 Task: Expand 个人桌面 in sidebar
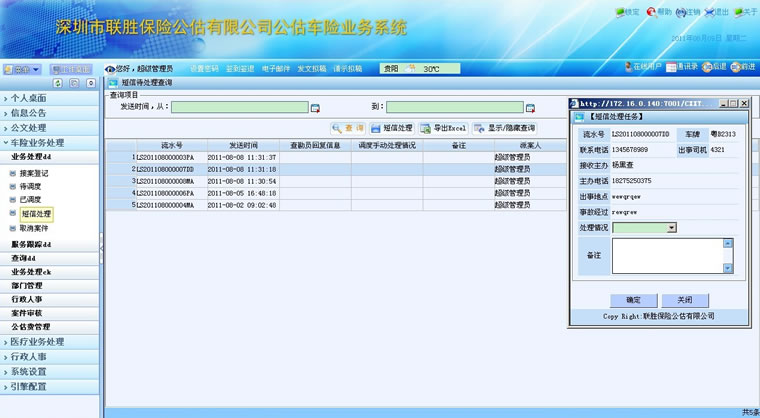click(49, 98)
